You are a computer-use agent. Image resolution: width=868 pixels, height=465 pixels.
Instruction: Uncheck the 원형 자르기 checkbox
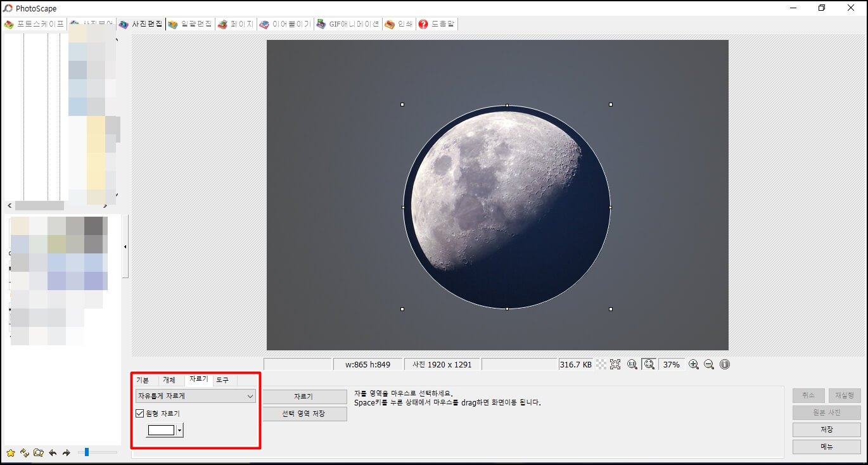pyautogui.click(x=140, y=414)
